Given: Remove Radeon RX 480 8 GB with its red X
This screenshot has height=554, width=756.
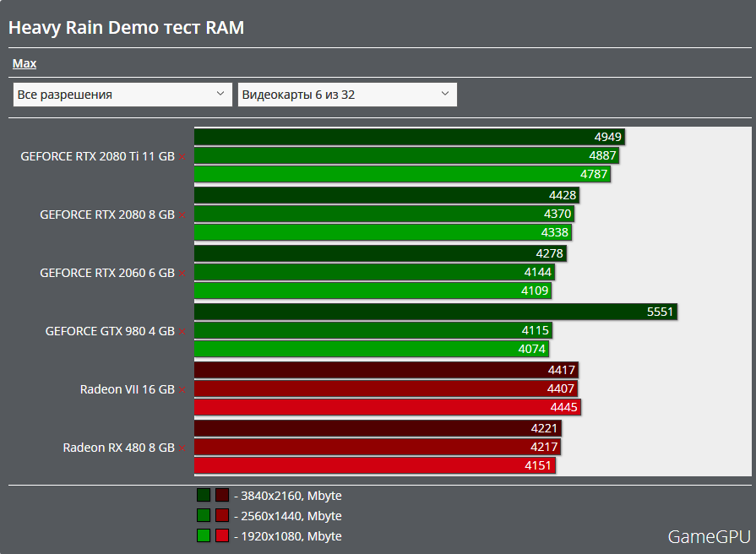Looking at the screenshot, I should (x=182, y=448).
